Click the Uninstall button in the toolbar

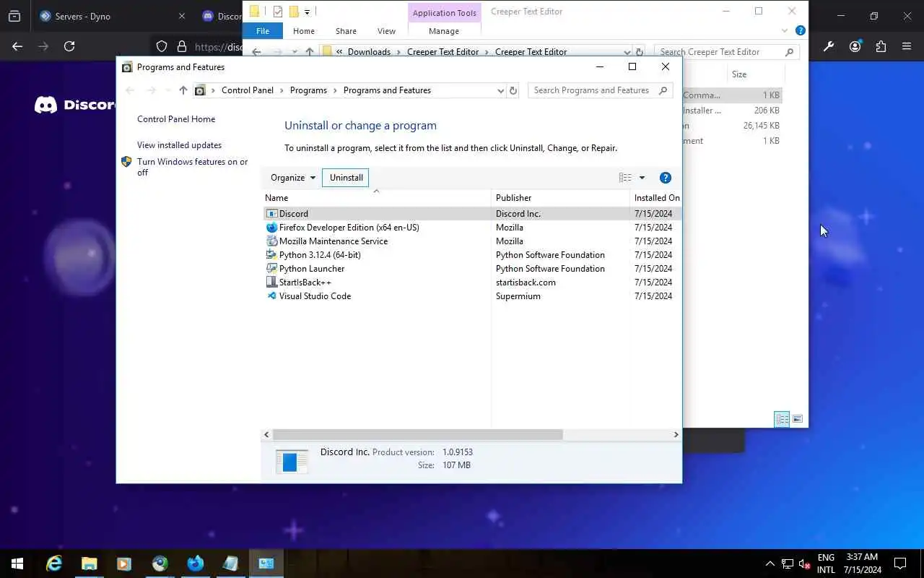[x=346, y=178]
